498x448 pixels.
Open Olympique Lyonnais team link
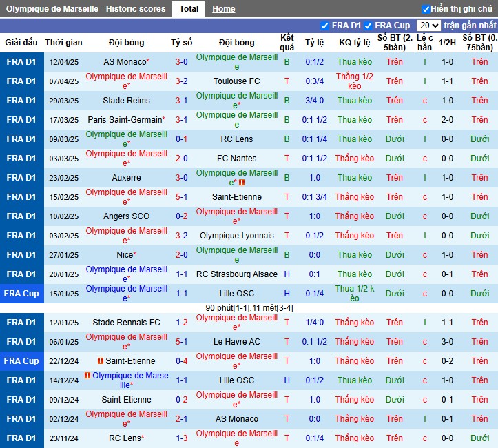(237, 236)
